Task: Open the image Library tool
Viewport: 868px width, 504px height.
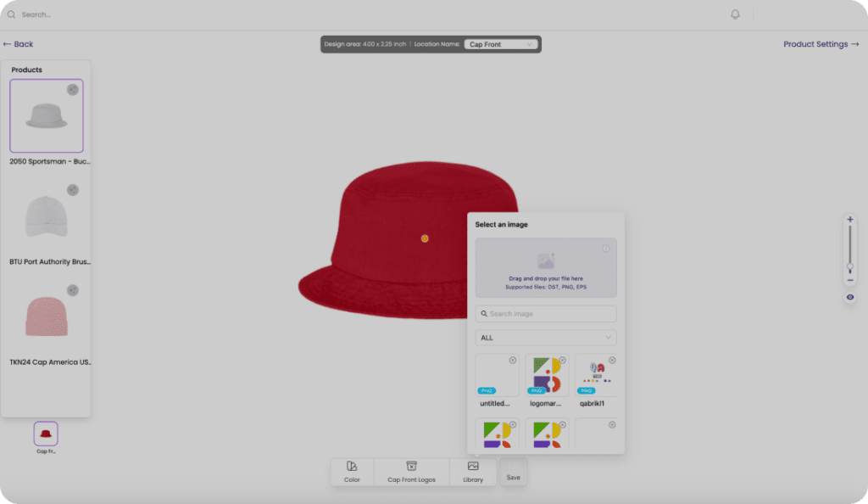Action: coord(473,467)
